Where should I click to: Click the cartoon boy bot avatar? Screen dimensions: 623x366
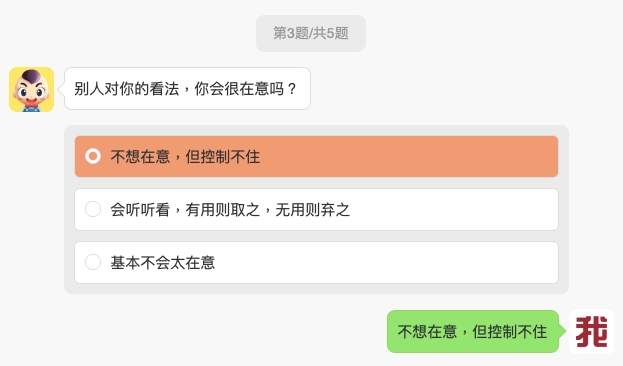pos(31,89)
